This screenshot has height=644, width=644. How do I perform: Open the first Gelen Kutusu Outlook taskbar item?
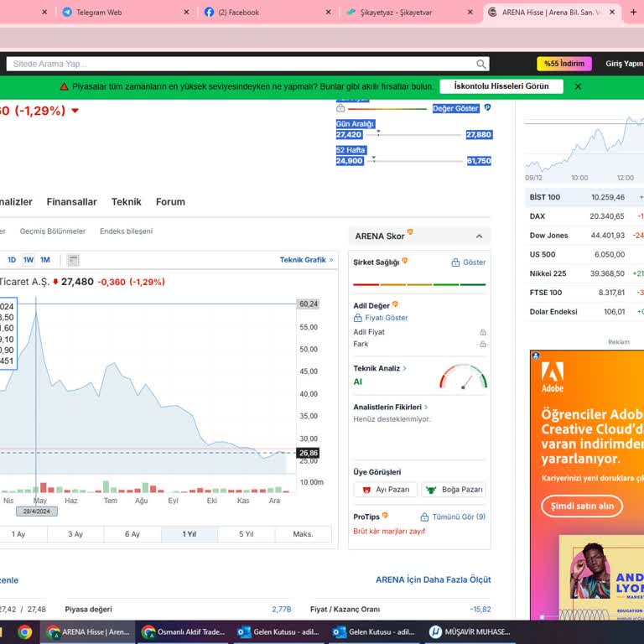click(278, 632)
